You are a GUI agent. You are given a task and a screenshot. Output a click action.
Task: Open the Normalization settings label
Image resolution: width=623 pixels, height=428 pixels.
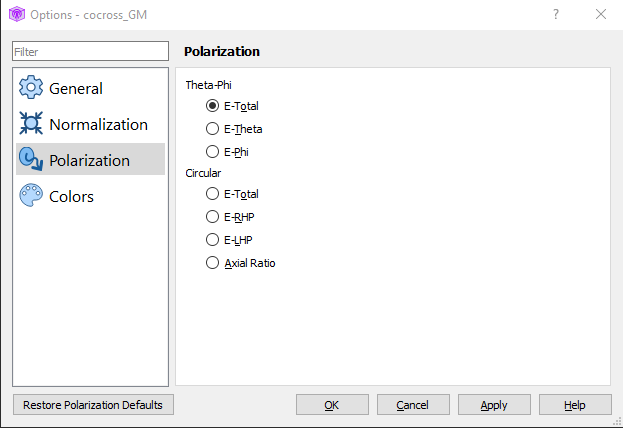coord(99,124)
